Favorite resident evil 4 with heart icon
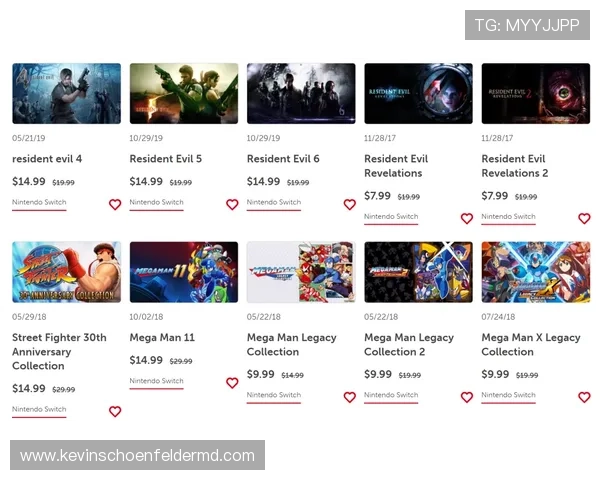 tap(115, 204)
